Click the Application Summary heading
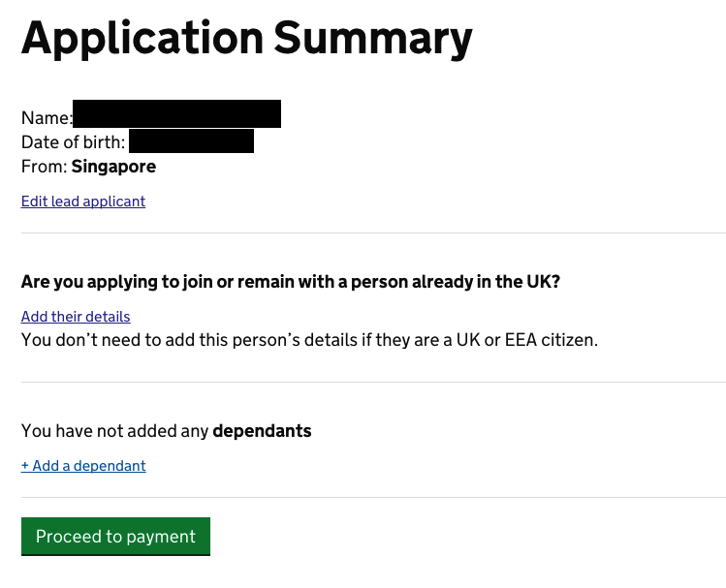The width and height of the screenshot is (726, 588). pos(247,38)
